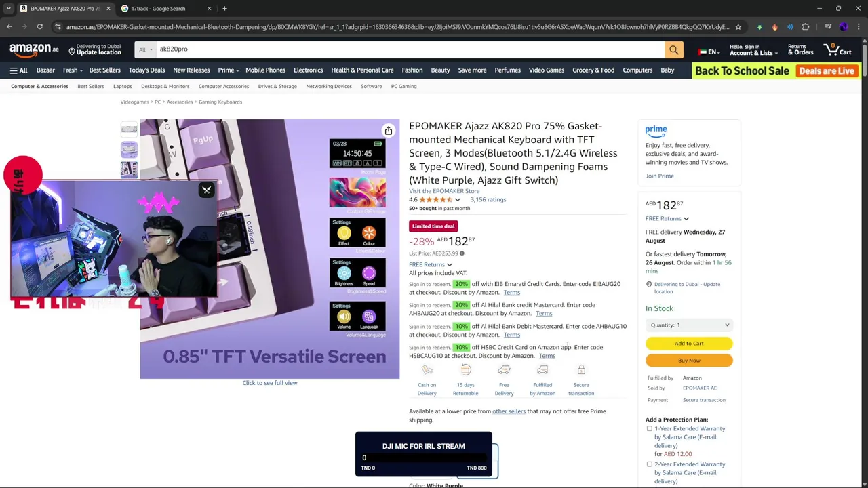868x488 pixels.
Task: Close the webcam overlay with X
Action: tap(207, 190)
